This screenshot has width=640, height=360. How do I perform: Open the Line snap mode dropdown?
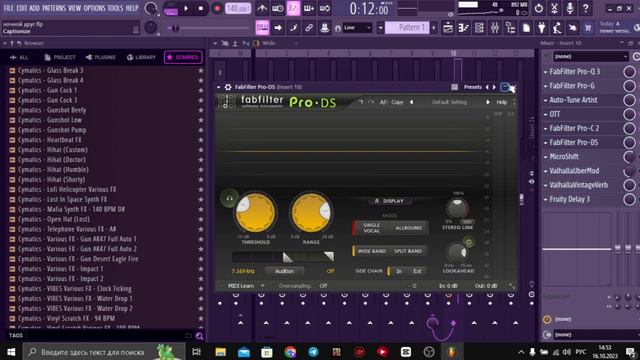[x=358, y=28]
